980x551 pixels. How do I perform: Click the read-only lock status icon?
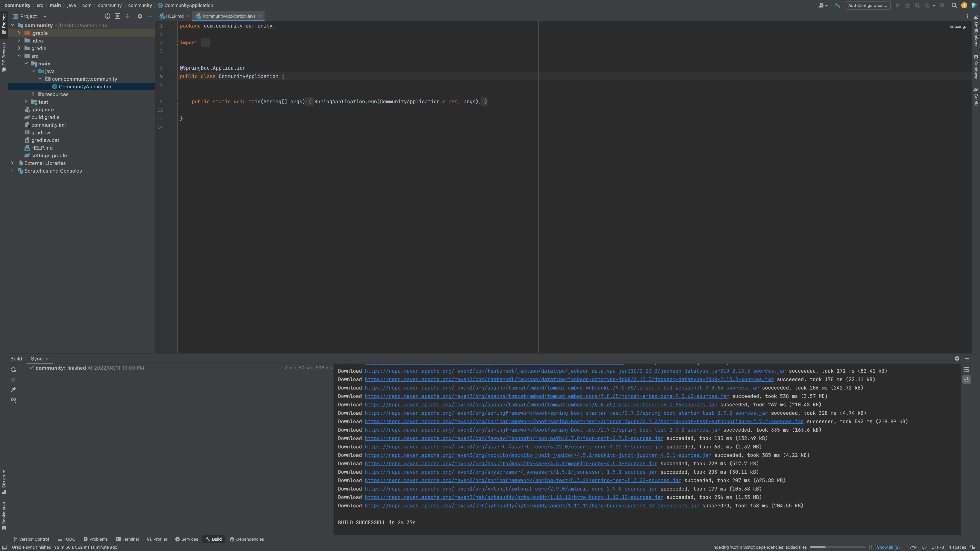coord(973,547)
